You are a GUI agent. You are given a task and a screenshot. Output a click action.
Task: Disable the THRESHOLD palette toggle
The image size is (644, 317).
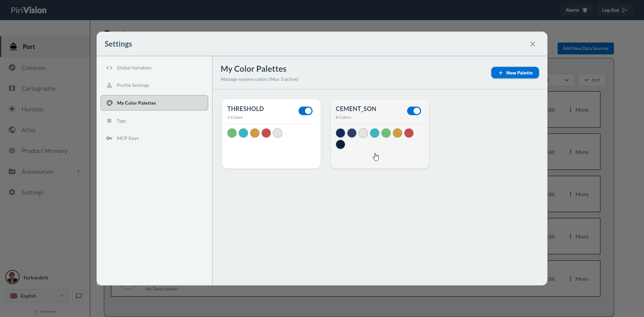306,111
